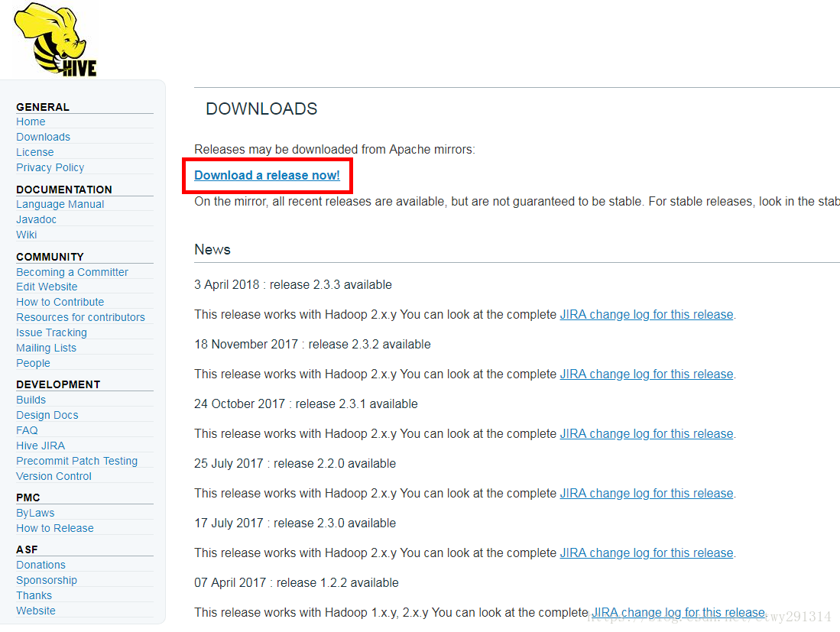Open Hive JIRA link

41,446
